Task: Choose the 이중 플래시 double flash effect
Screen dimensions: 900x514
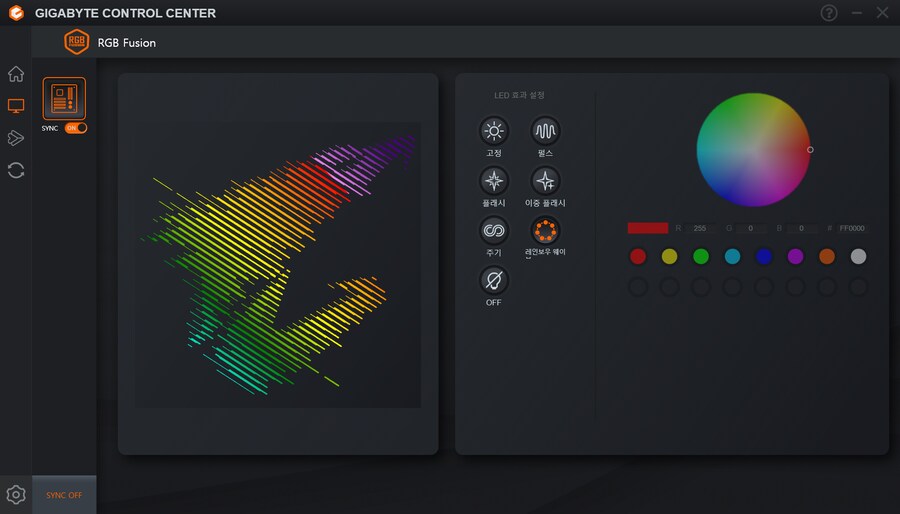Action: coord(545,181)
